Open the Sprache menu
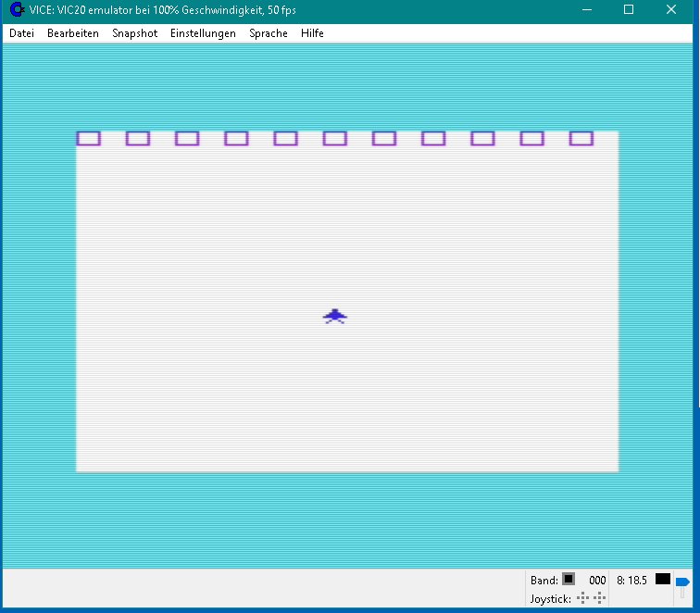This screenshot has height=613, width=700. (269, 33)
